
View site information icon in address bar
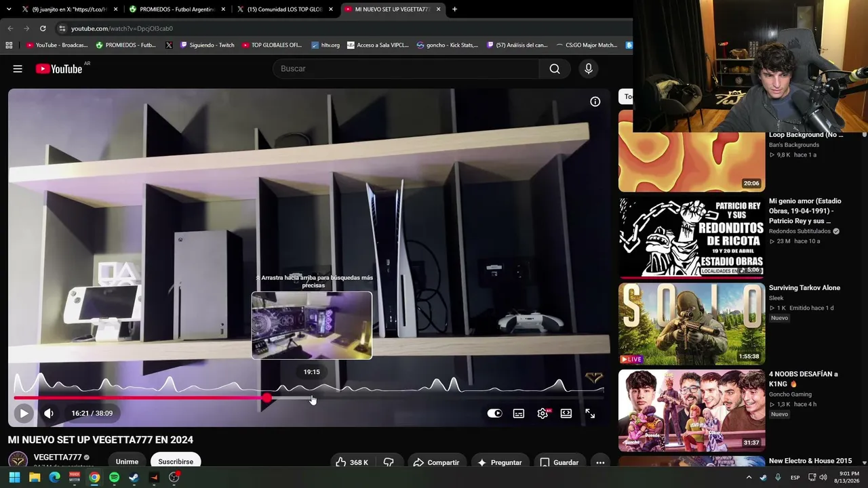62,28
